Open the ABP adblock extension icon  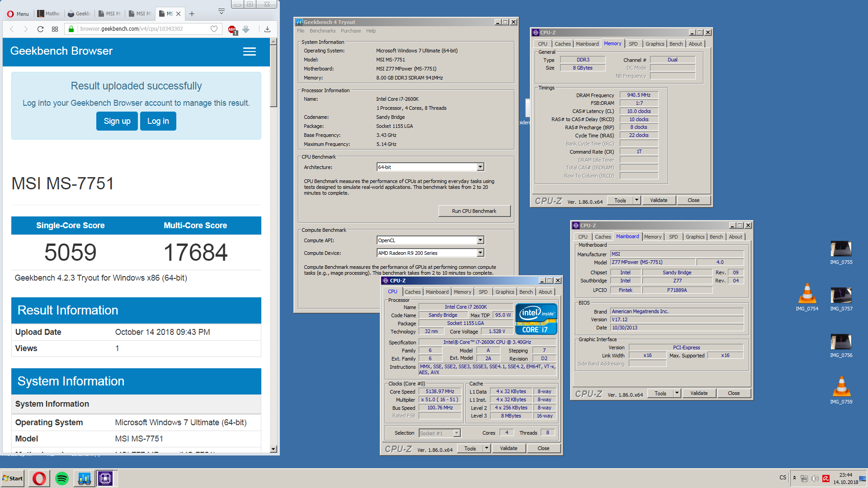tap(232, 29)
